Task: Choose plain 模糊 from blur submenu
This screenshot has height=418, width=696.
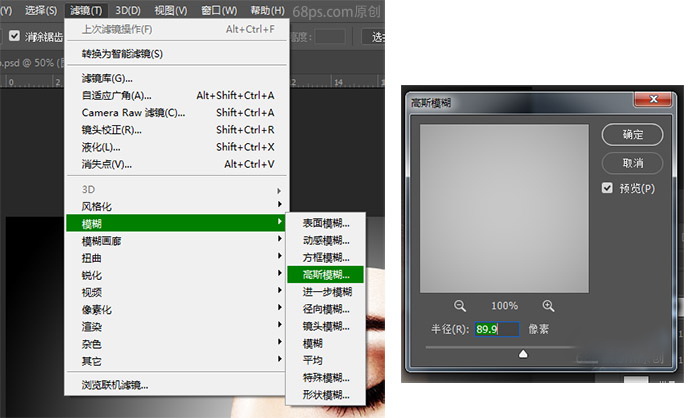Action: point(326,343)
